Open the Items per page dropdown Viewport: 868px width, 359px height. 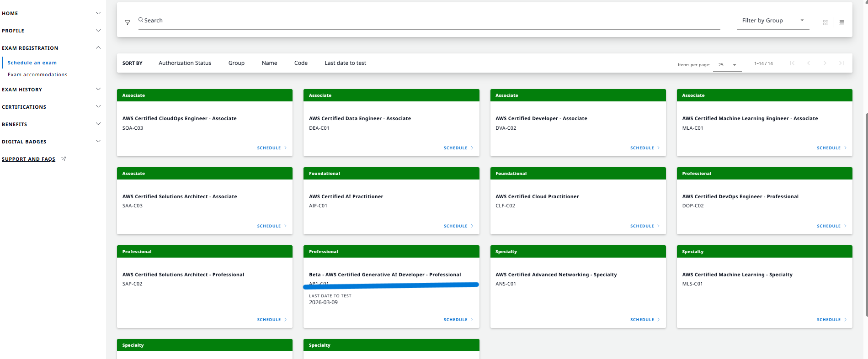(x=727, y=65)
